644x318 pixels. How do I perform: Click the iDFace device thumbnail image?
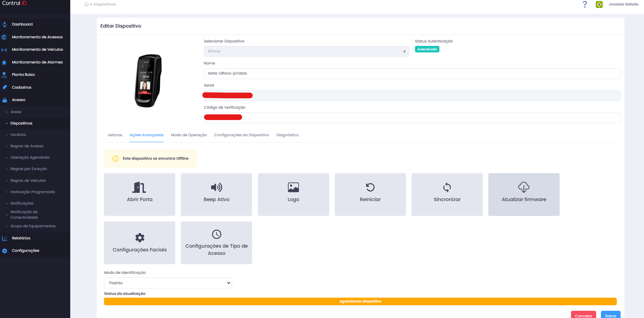148,81
